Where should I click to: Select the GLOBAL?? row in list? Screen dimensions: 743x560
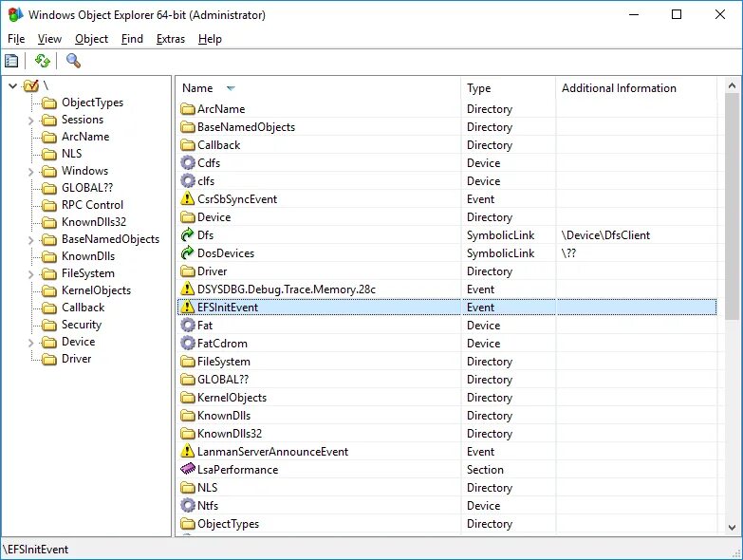pyautogui.click(x=447, y=380)
